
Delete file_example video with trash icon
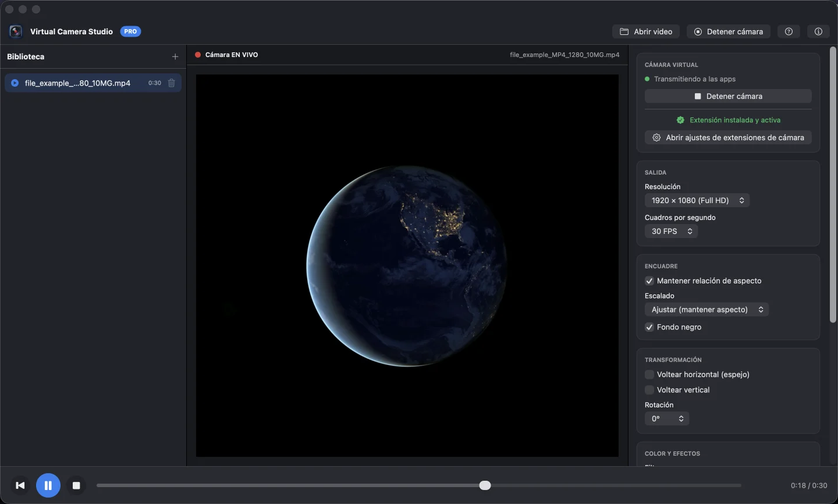pos(172,83)
